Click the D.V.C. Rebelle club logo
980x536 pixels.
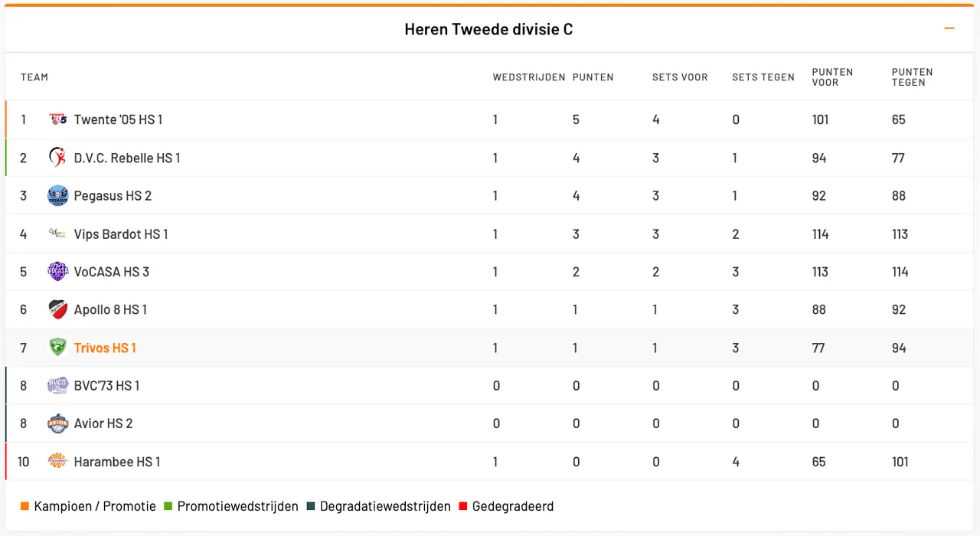[58, 158]
